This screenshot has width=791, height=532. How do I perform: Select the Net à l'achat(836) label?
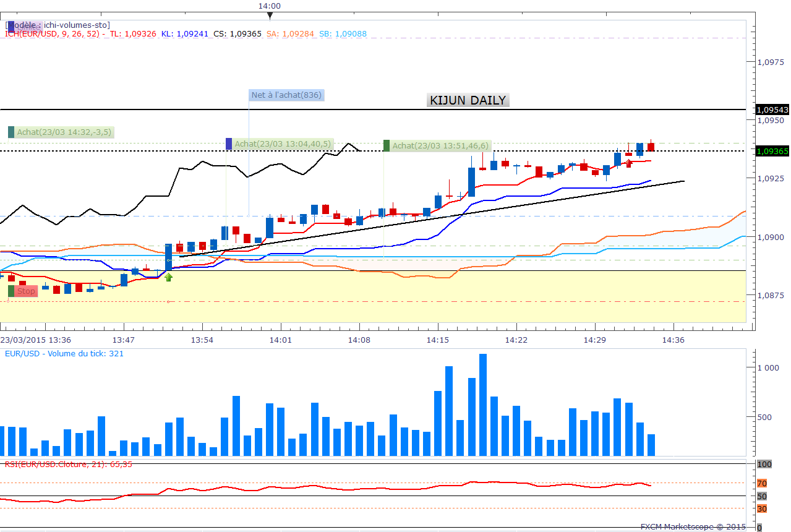point(286,95)
